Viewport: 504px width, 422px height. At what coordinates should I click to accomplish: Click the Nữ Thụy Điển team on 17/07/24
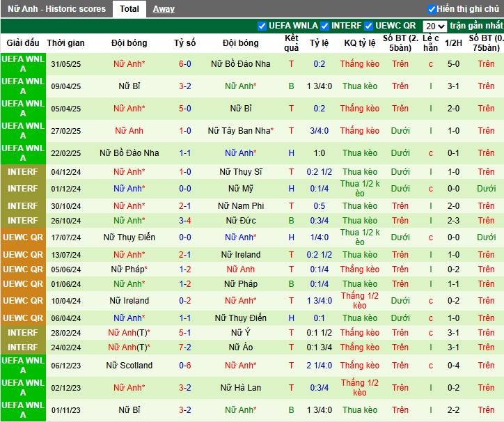tap(129, 237)
